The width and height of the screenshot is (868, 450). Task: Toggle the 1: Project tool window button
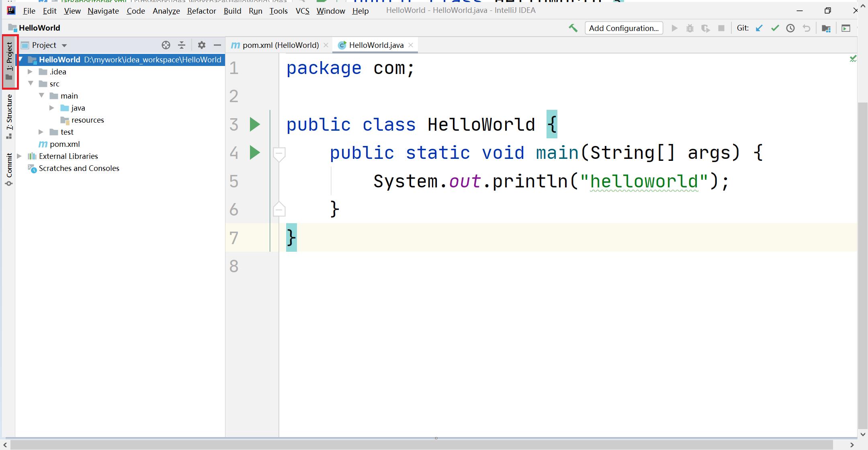pos(9,61)
